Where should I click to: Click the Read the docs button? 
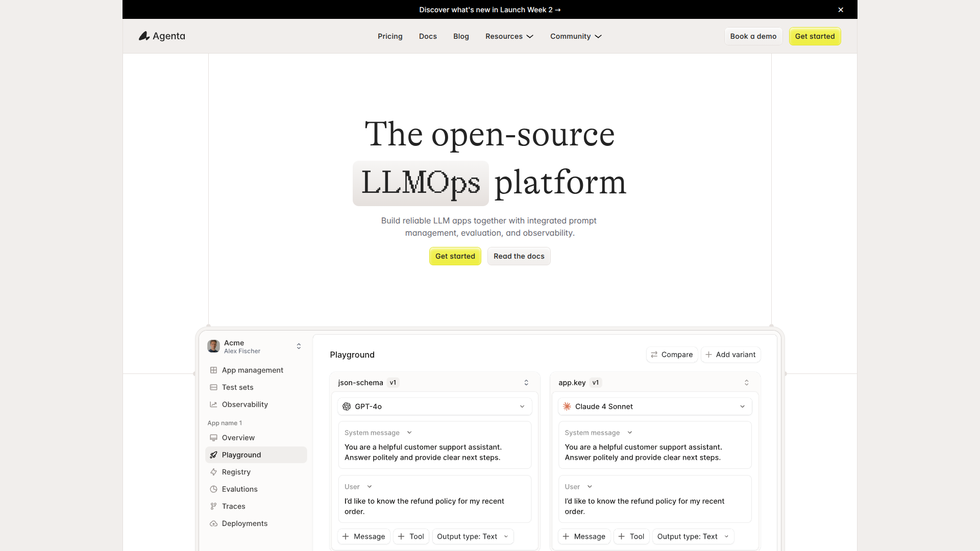(x=519, y=256)
